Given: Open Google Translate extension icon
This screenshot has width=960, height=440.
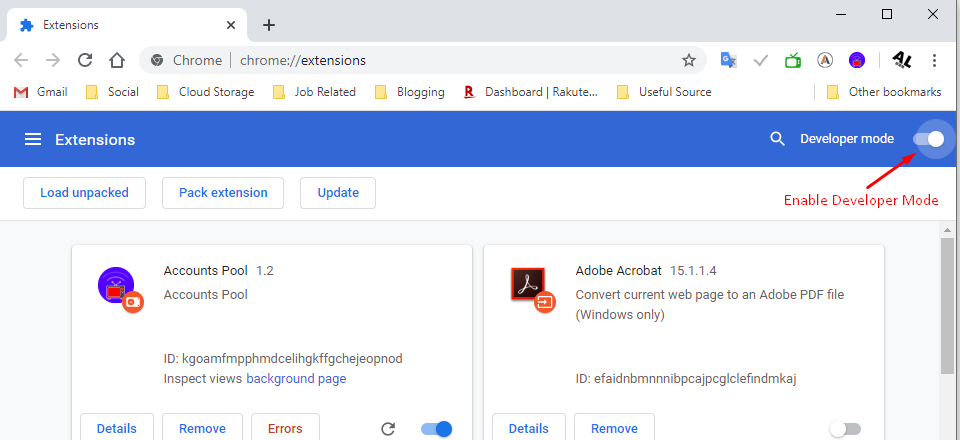Looking at the screenshot, I should pyautogui.click(x=728, y=60).
